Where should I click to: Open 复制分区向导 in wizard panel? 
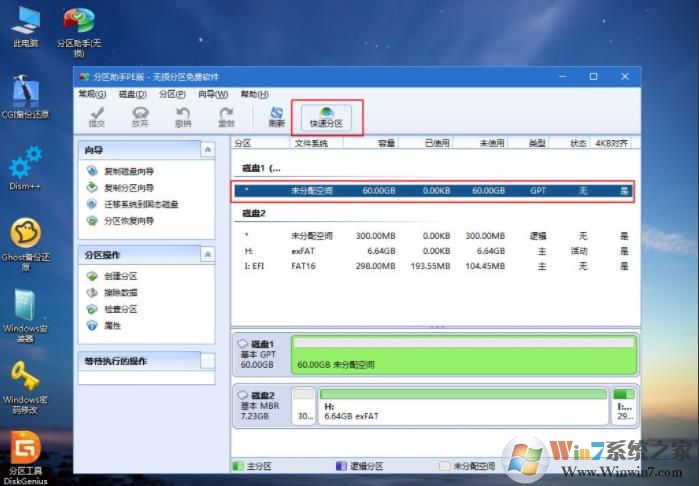pyautogui.click(x=129, y=188)
